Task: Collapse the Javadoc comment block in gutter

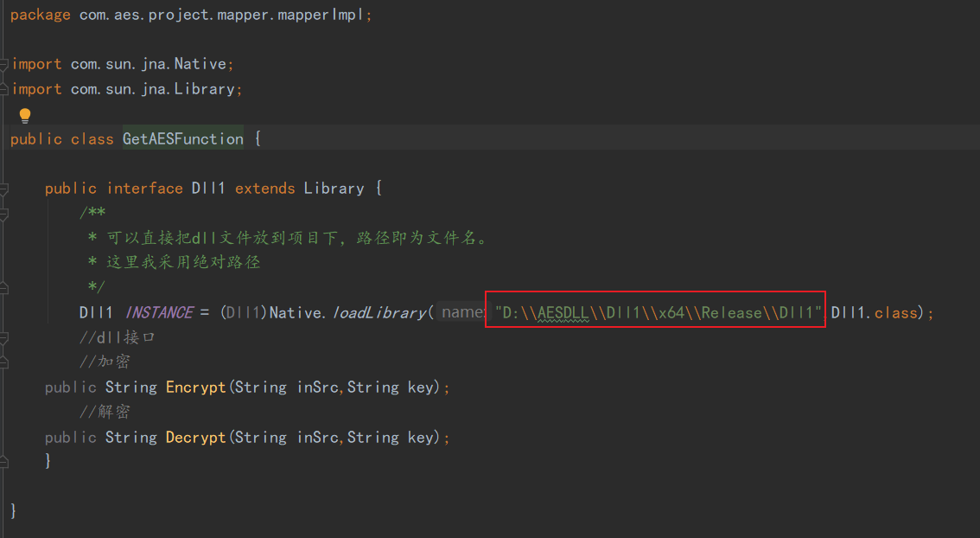Action: click(5, 212)
